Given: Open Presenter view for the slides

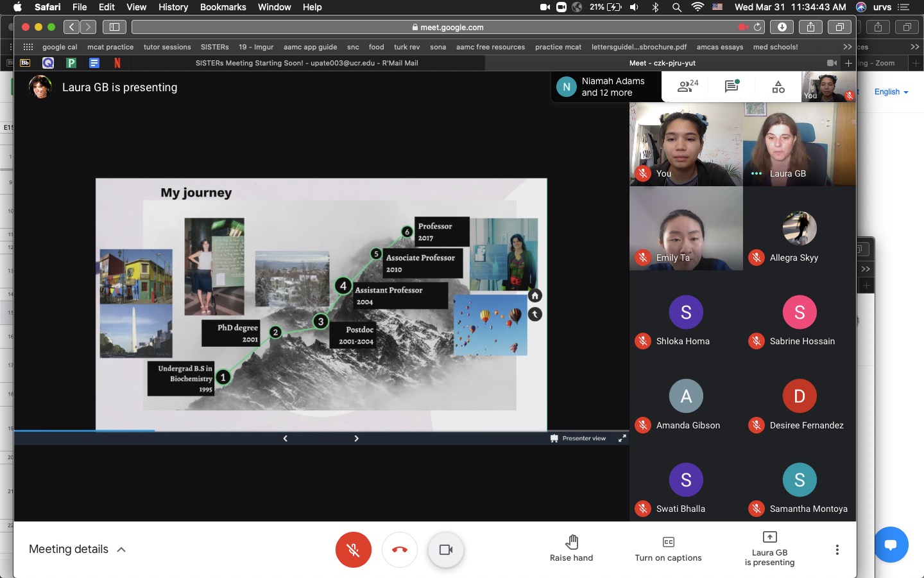Looking at the screenshot, I should pyautogui.click(x=578, y=438).
